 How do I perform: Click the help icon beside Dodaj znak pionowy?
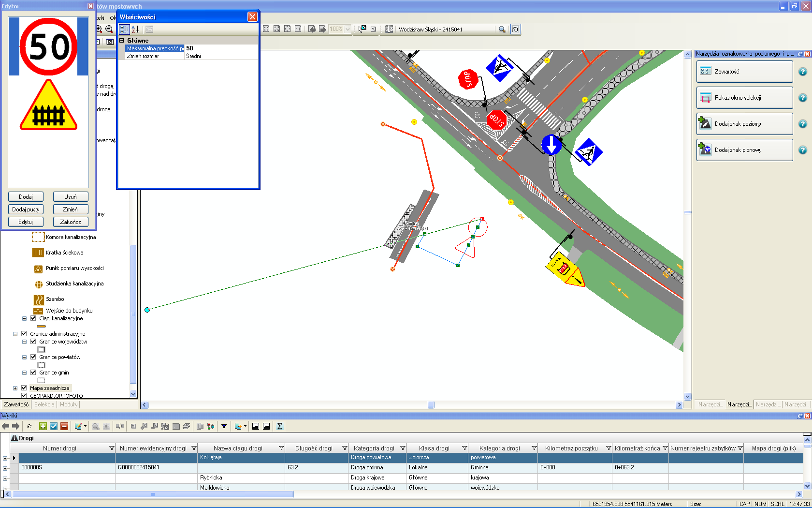pyautogui.click(x=803, y=150)
